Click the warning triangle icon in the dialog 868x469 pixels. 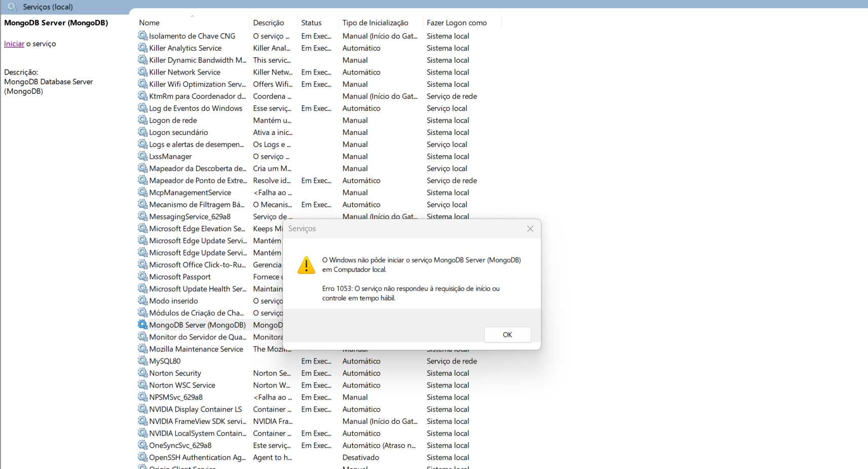pos(306,265)
